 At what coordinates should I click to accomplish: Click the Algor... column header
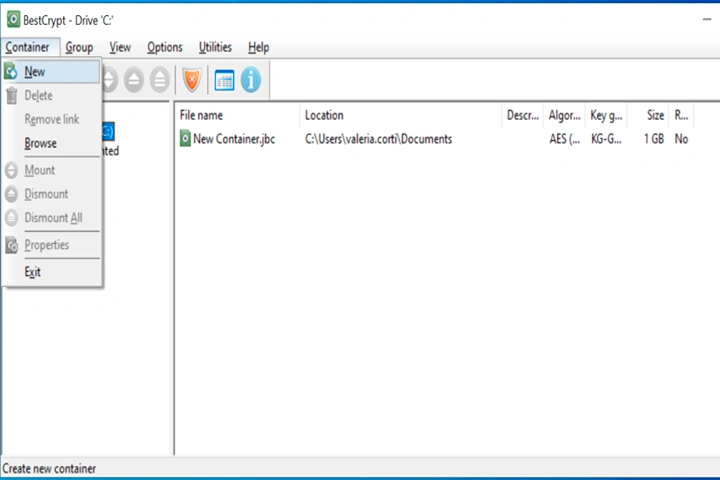(564, 115)
